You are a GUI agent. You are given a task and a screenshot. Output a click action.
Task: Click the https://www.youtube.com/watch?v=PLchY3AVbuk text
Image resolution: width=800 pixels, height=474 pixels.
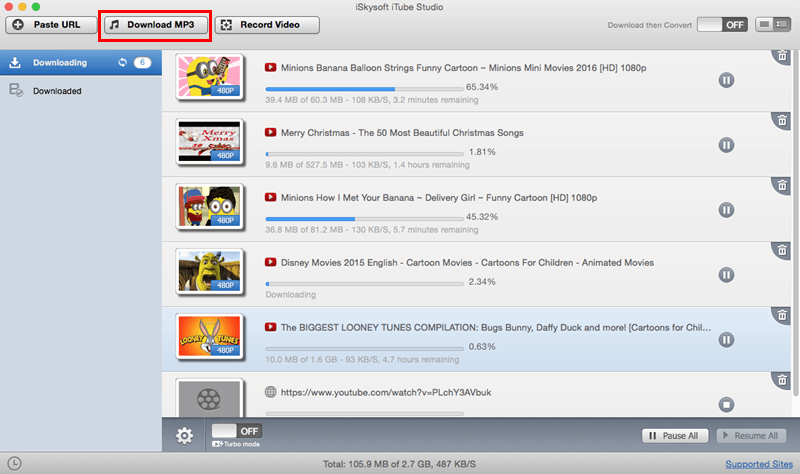[x=386, y=392]
